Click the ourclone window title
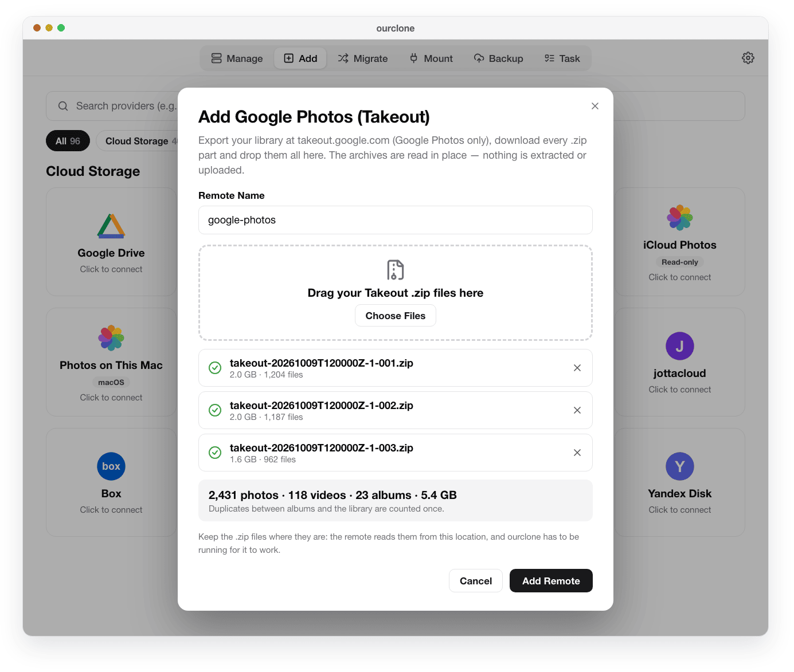Screen dimensions: 794x672 [x=396, y=28]
